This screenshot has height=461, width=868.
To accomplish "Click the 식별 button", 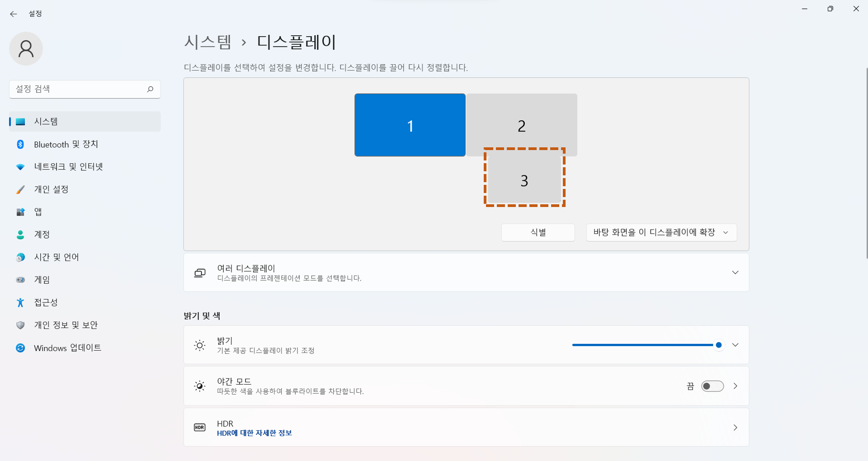I will (538, 232).
